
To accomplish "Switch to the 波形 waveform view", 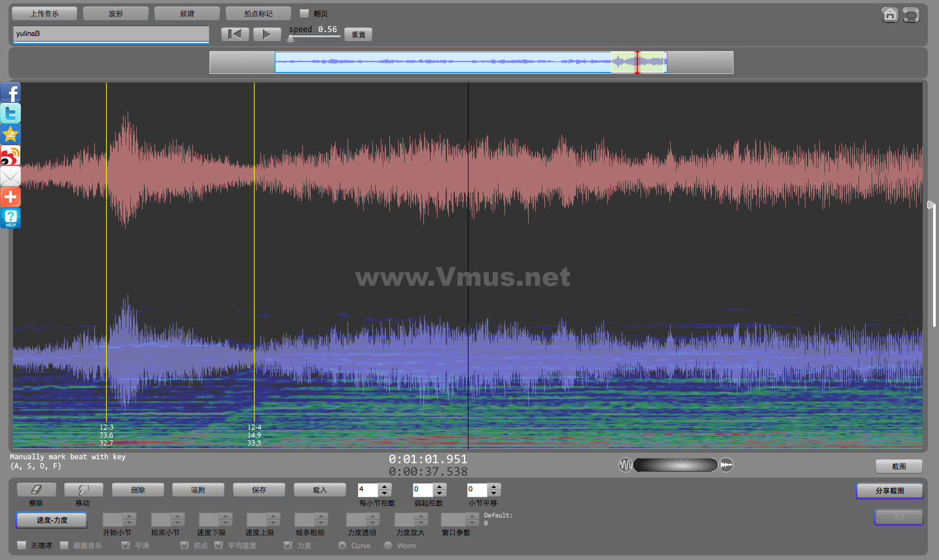I will [x=116, y=13].
